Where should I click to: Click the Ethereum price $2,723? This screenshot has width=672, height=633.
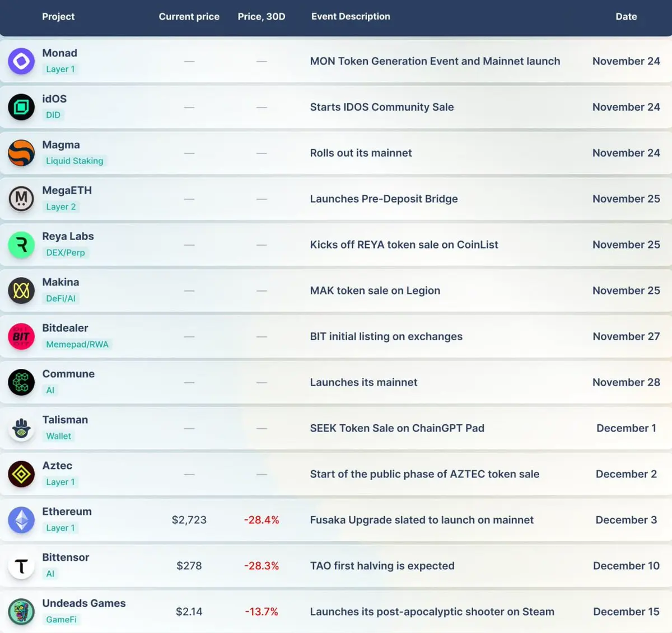click(x=189, y=520)
